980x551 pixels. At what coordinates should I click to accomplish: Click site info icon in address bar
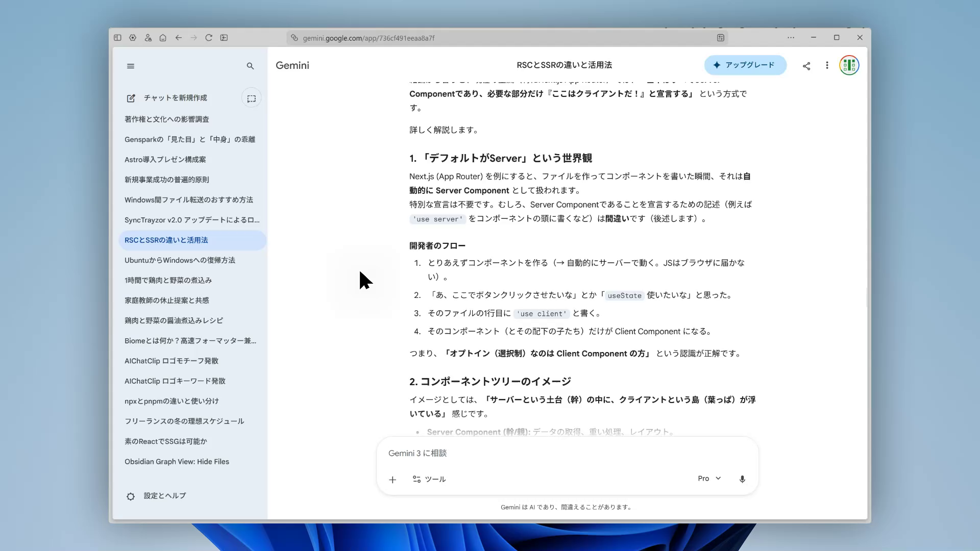click(x=295, y=38)
